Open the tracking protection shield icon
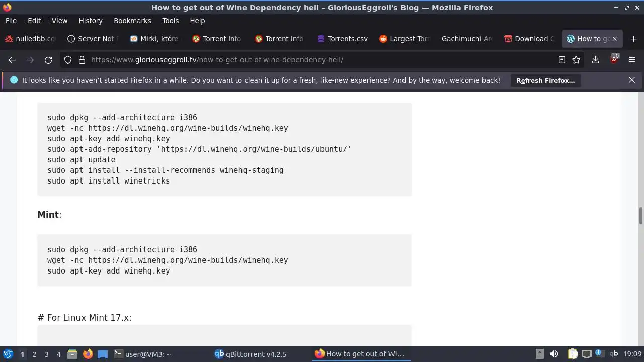The width and height of the screenshot is (644, 362). [x=68, y=60]
